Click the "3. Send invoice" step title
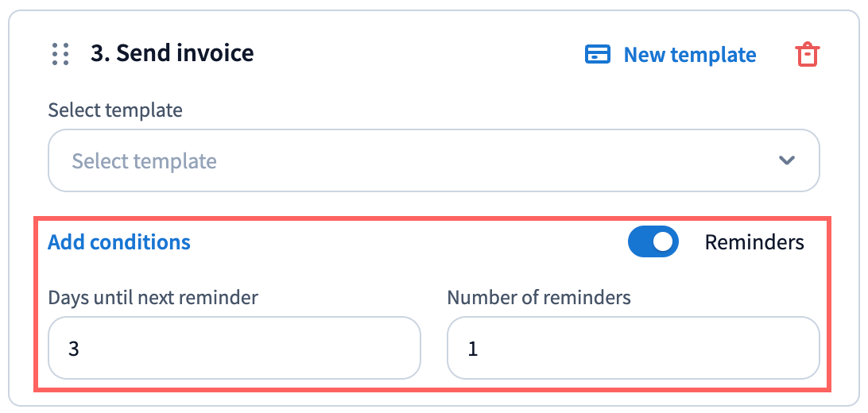The height and width of the screenshot is (413, 868). [x=172, y=53]
